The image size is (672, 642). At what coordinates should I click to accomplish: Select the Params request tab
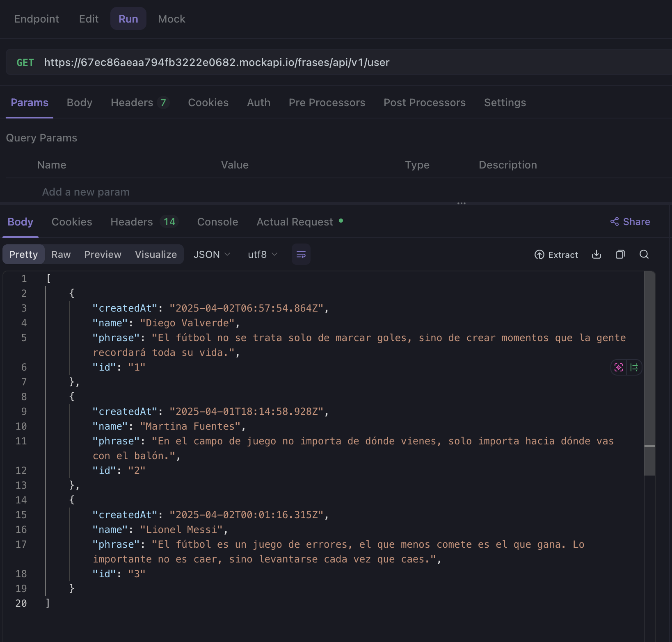coord(30,103)
